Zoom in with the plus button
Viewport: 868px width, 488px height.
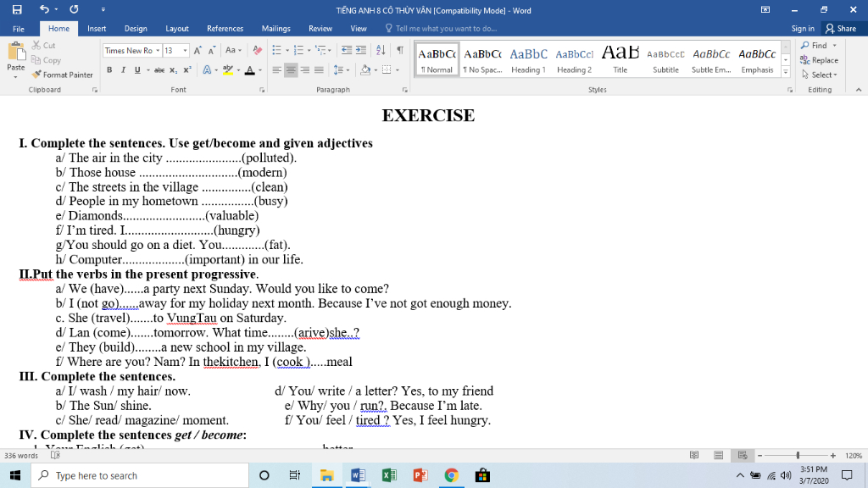(833, 455)
